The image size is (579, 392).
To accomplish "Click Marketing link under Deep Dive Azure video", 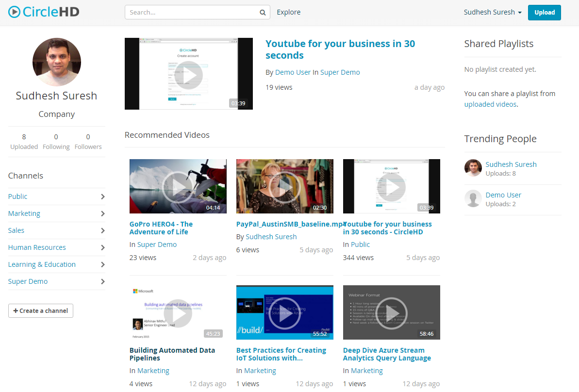I will coord(367,371).
